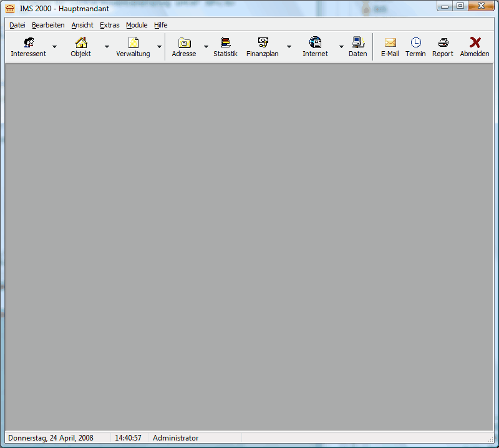Image resolution: width=499 pixels, height=448 pixels.
Task: Click the time 14:40:57 in status bar
Action: (x=128, y=438)
